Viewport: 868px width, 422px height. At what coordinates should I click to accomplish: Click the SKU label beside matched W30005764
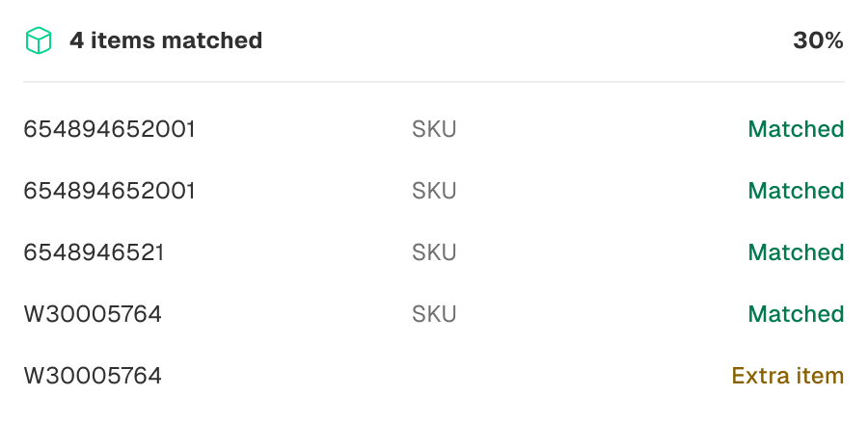coord(434,314)
